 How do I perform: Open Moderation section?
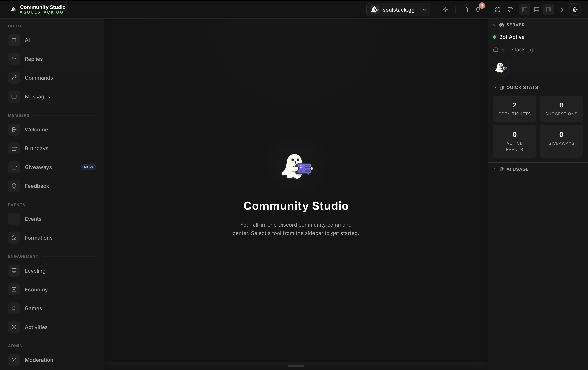coord(52,360)
